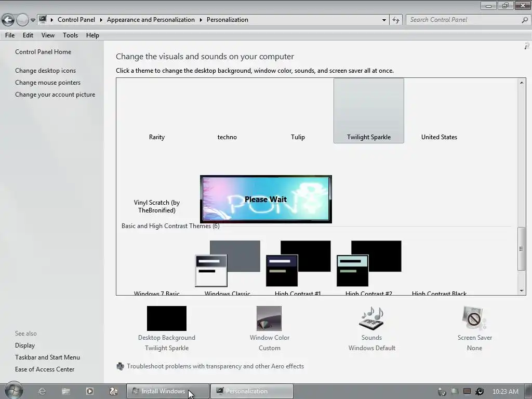Switch to Install Windows taskbar button
Image resolution: width=532 pixels, height=399 pixels.
coord(168,391)
